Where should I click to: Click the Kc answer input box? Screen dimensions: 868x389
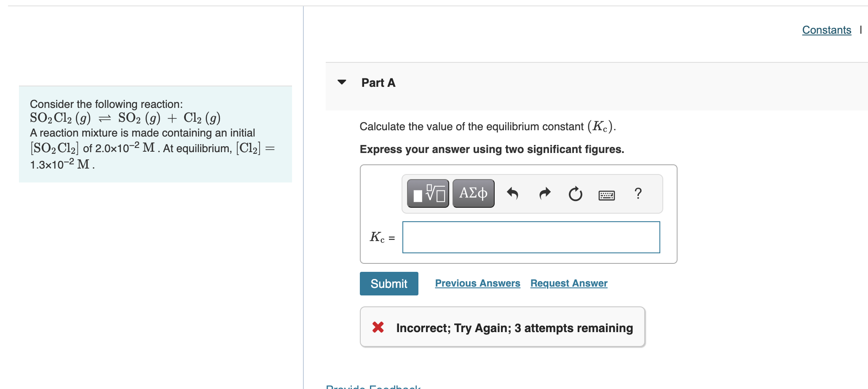coord(531,237)
